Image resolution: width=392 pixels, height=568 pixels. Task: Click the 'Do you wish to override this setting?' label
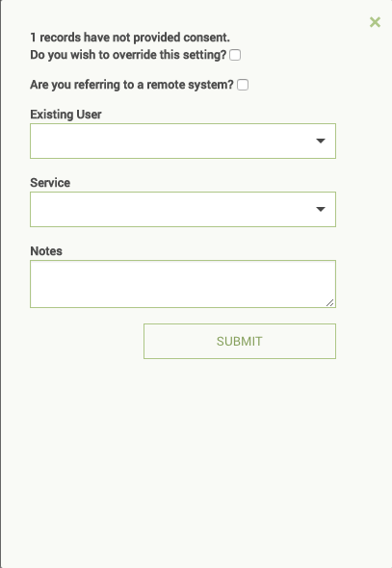(x=128, y=55)
